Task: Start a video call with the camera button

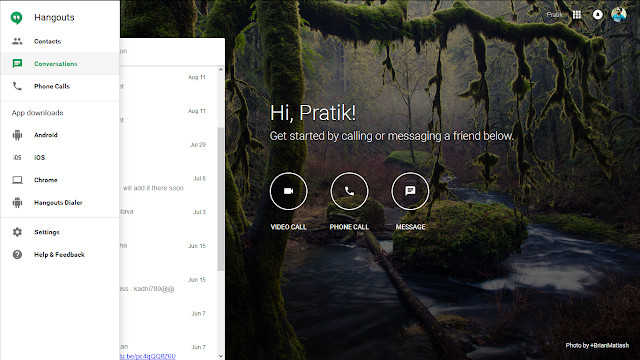Action: pyautogui.click(x=289, y=191)
